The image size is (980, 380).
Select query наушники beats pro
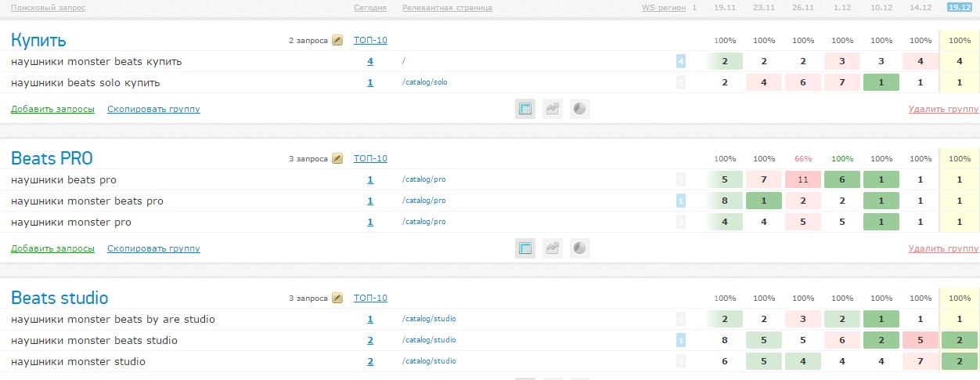63,179
